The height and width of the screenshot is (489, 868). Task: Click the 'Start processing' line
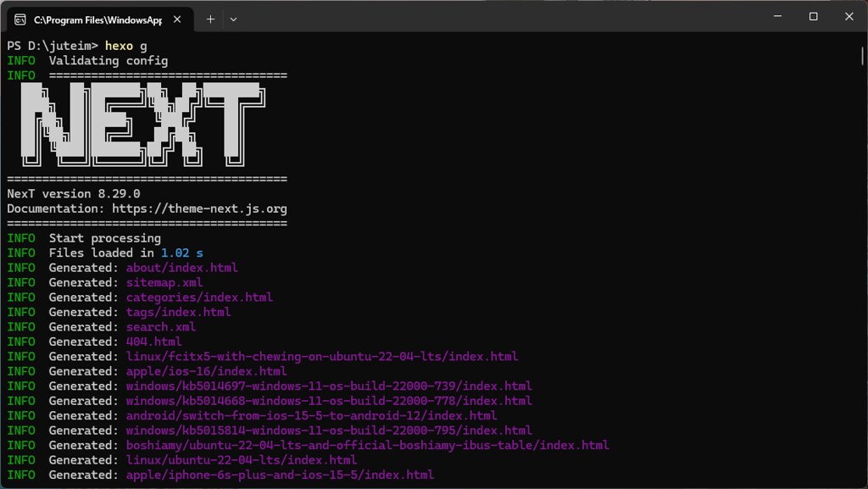(x=105, y=238)
